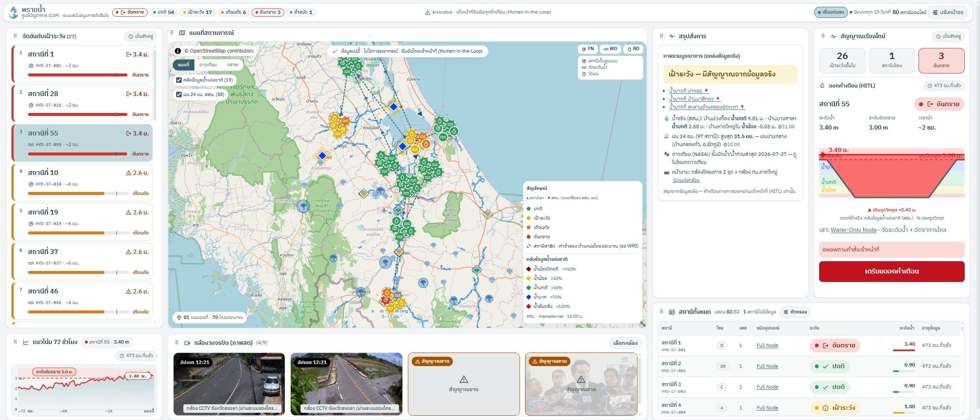Toggle FN full-node filter on map
This screenshot has width=980, height=420.
click(x=588, y=49)
